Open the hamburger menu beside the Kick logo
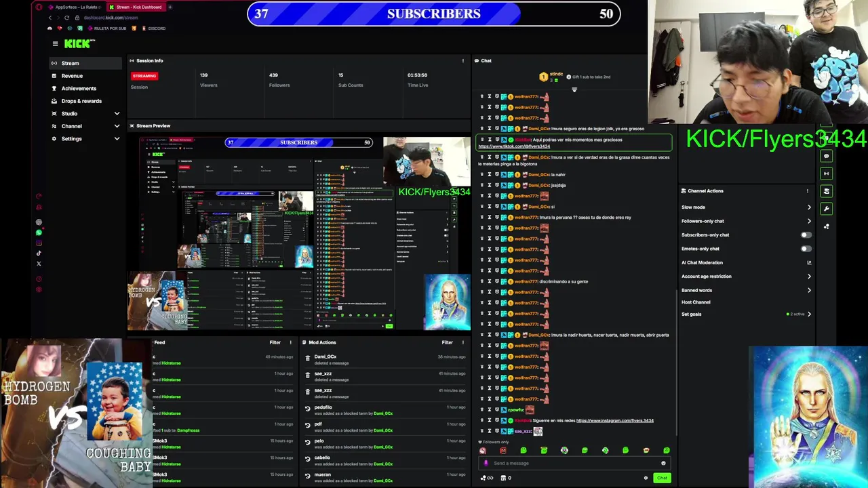This screenshot has height=488, width=868. coord(55,44)
